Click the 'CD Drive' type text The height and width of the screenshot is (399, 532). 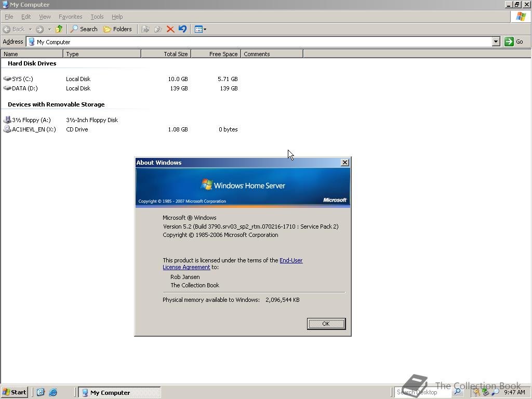pos(77,129)
